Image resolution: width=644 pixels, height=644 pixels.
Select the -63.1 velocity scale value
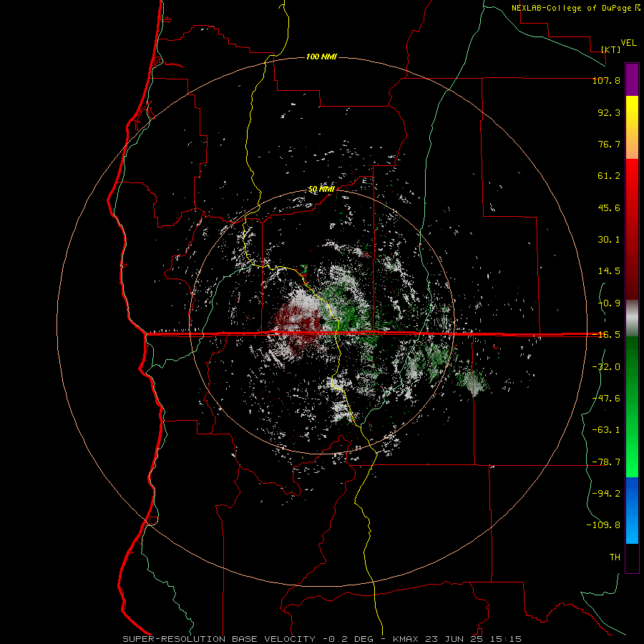click(606, 430)
